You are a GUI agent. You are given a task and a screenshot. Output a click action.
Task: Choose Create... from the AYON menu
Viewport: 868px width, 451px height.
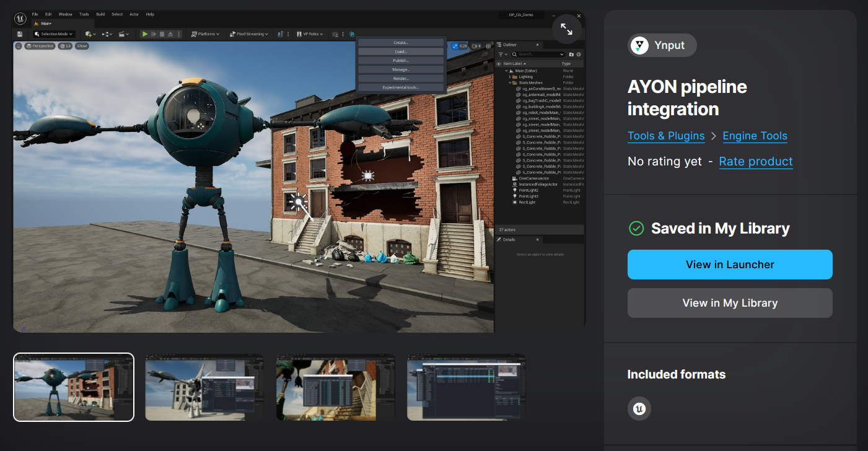(x=401, y=43)
